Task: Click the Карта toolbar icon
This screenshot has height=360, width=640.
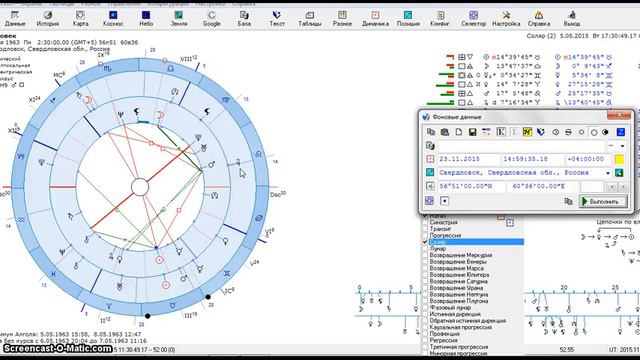Action: [x=80, y=19]
